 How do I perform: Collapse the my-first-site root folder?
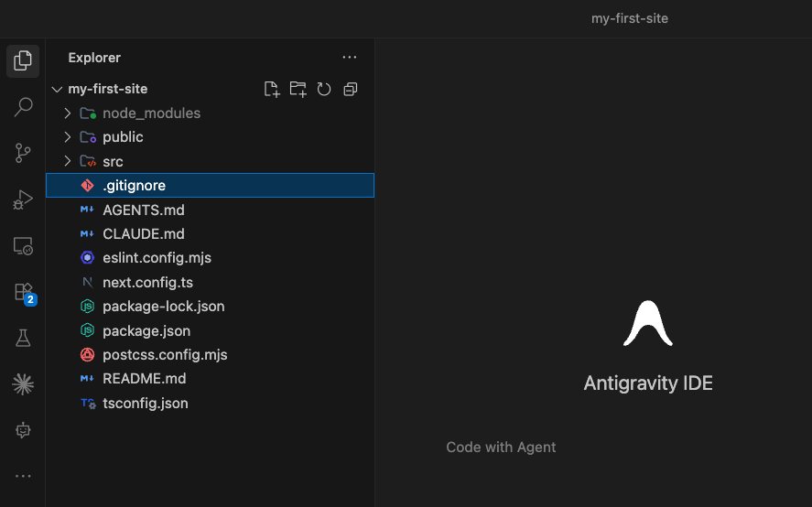pos(57,89)
